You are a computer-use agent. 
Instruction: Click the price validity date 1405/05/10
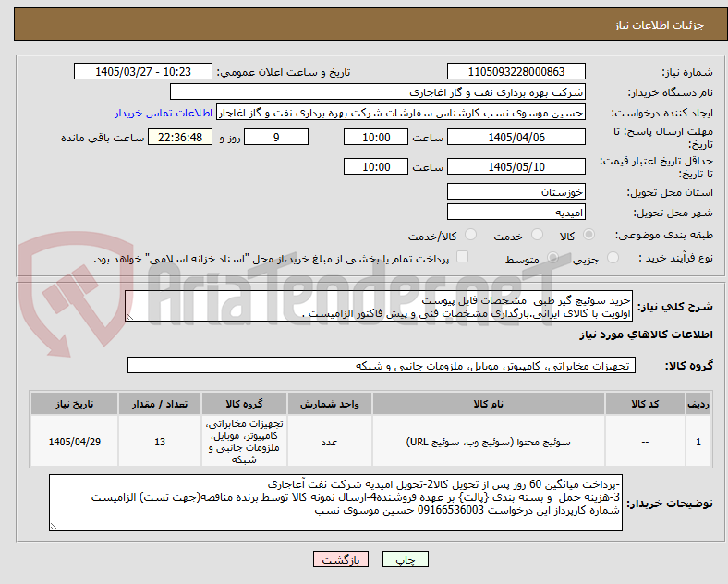(x=516, y=166)
